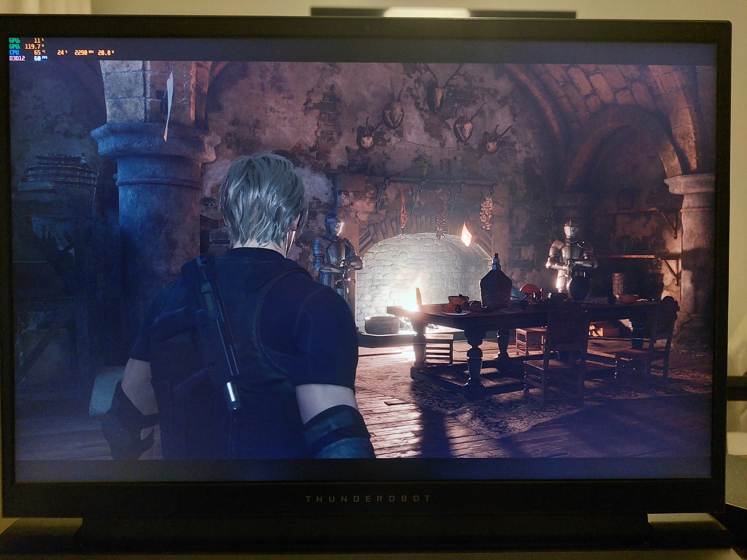Viewport: 747px width, 560px height.
Task: Click the D3D12 renderer label
Action: tap(17, 58)
